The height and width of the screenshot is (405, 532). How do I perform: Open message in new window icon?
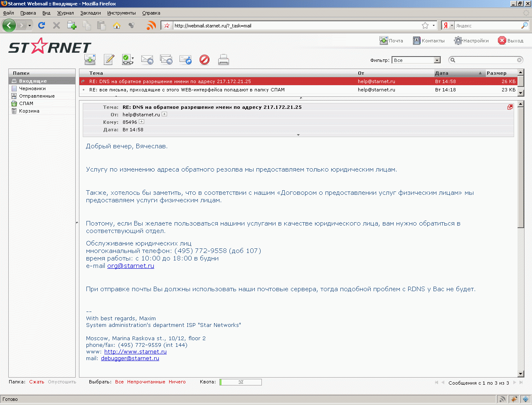pyautogui.click(x=510, y=107)
